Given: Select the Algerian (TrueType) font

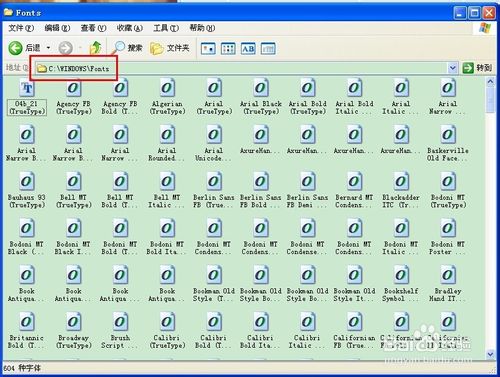Looking at the screenshot, I should click(x=167, y=97).
